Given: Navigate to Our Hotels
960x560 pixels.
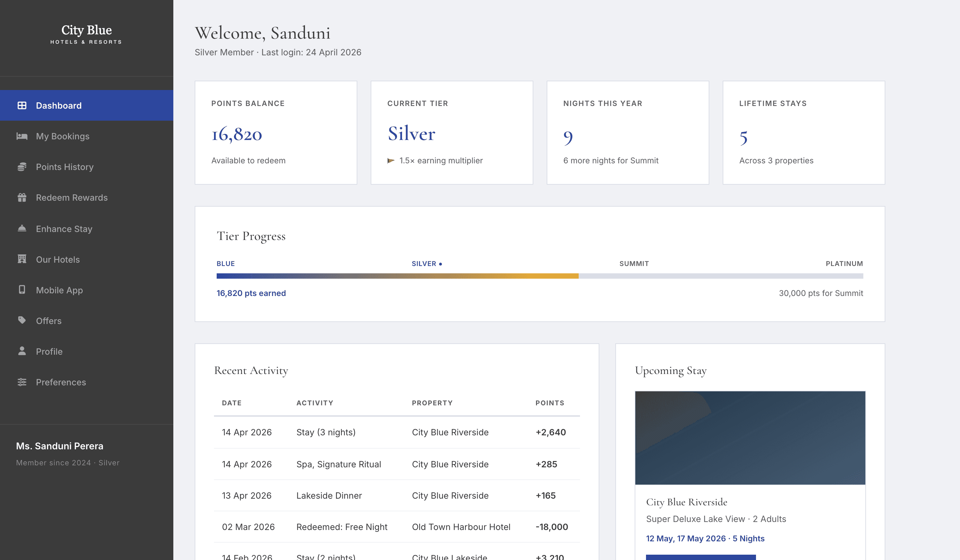Looking at the screenshot, I should pos(86,259).
